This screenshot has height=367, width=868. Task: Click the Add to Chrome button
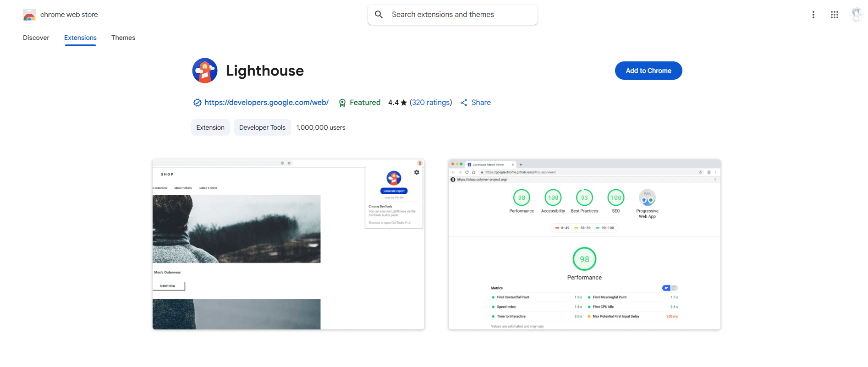[648, 71]
